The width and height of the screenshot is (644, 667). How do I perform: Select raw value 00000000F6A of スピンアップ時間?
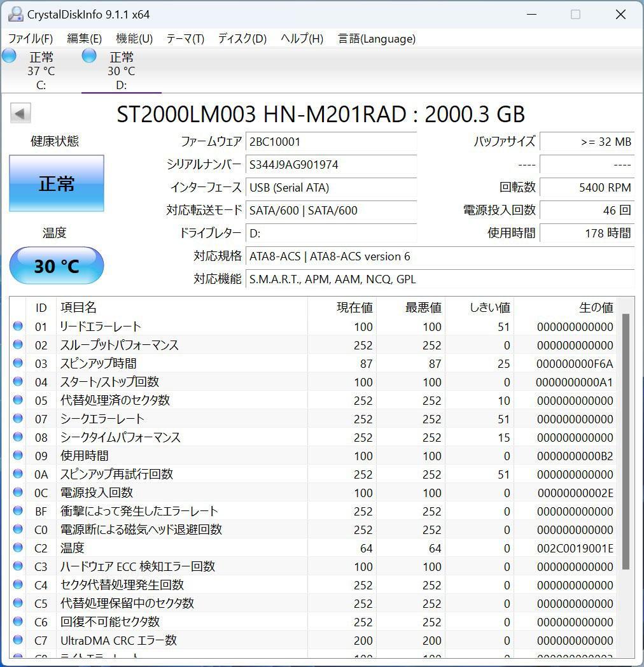click(x=575, y=363)
